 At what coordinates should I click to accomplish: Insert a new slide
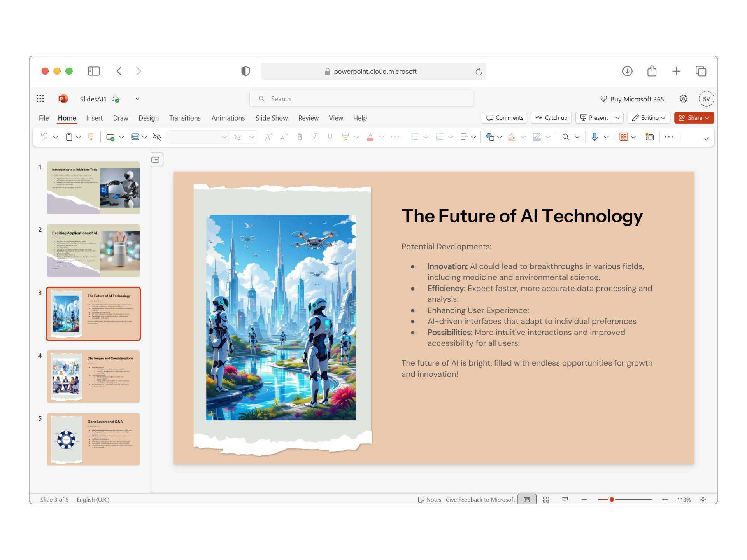tap(111, 137)
